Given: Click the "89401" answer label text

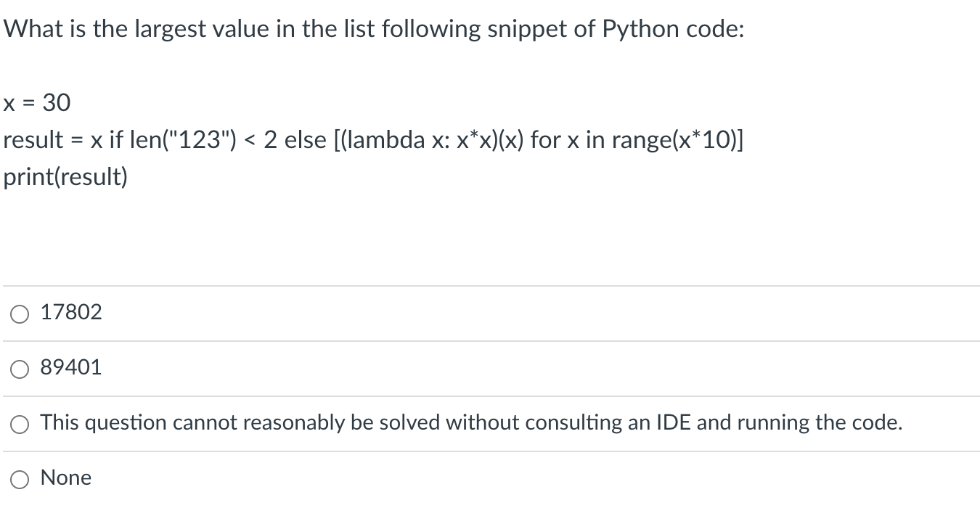Looking at the screenshot, I should coord(71,368).
